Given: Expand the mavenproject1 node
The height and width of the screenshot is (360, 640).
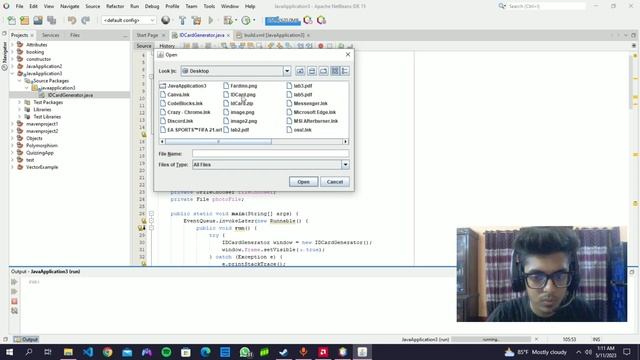Looking at the screenshot, I should (x=13, y=124).
